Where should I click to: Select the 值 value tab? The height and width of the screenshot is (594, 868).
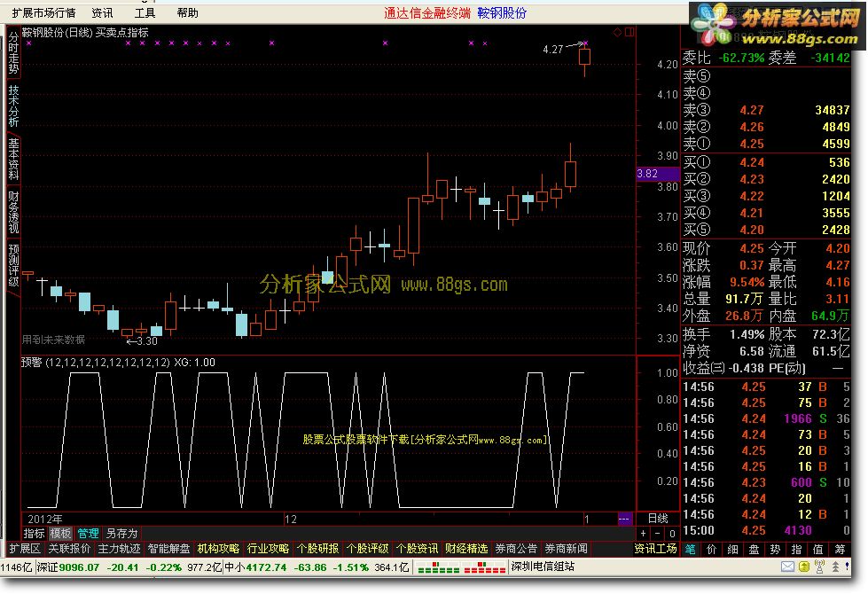coord(818,549)
